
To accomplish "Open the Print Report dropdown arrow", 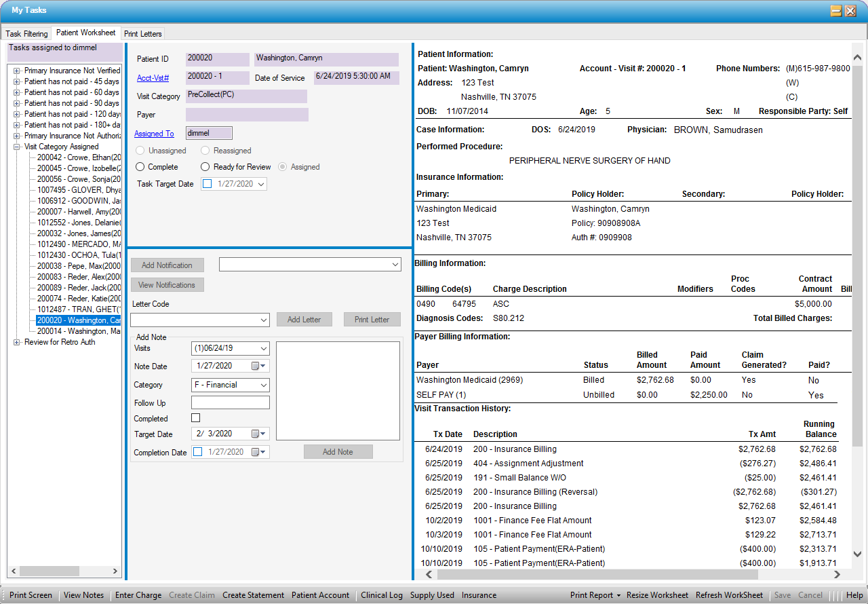I will pyautogui.click(x=618, y=595).
